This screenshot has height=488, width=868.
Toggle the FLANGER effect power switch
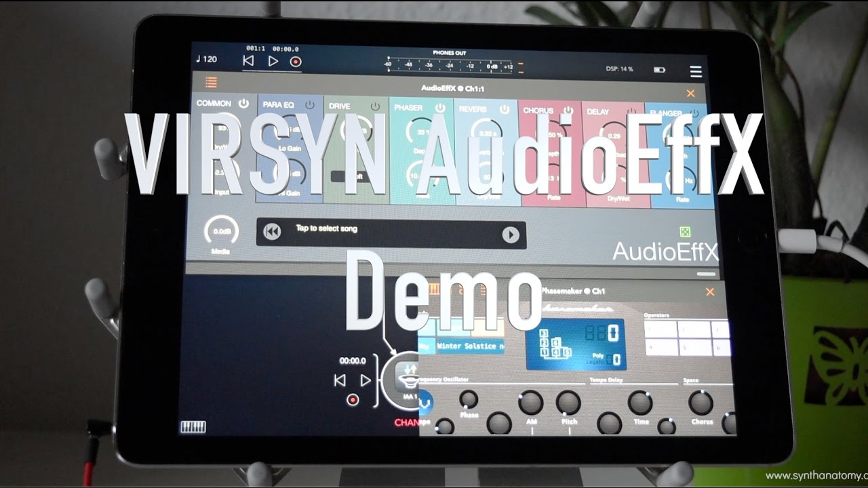tap(694, 113)
